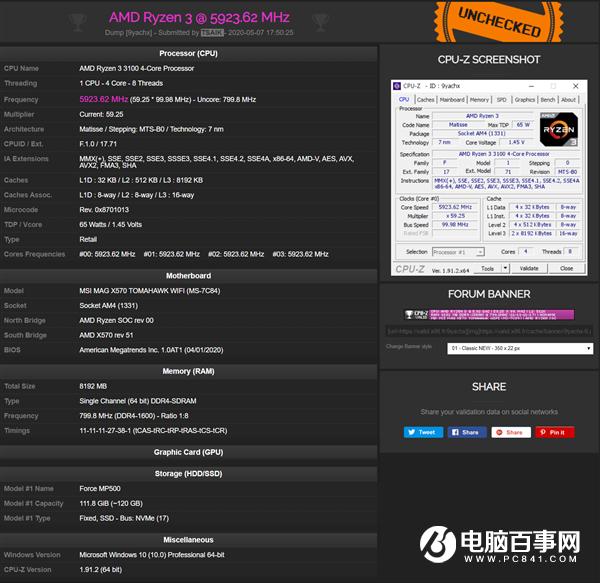Screen dimensions: 600x583
Task: Click 'American Megatrends Inc.' BIOS value
Action: pyautogui.click(x=151, y=350)
